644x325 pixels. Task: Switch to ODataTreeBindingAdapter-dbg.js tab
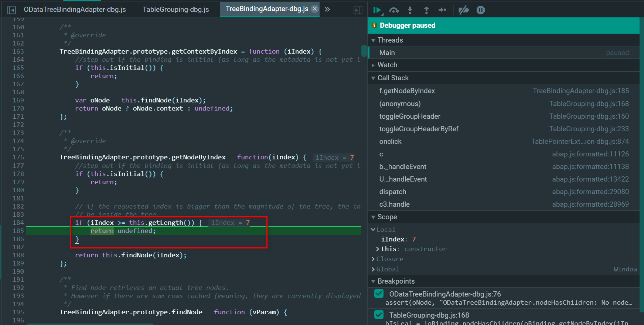(75, 10)
